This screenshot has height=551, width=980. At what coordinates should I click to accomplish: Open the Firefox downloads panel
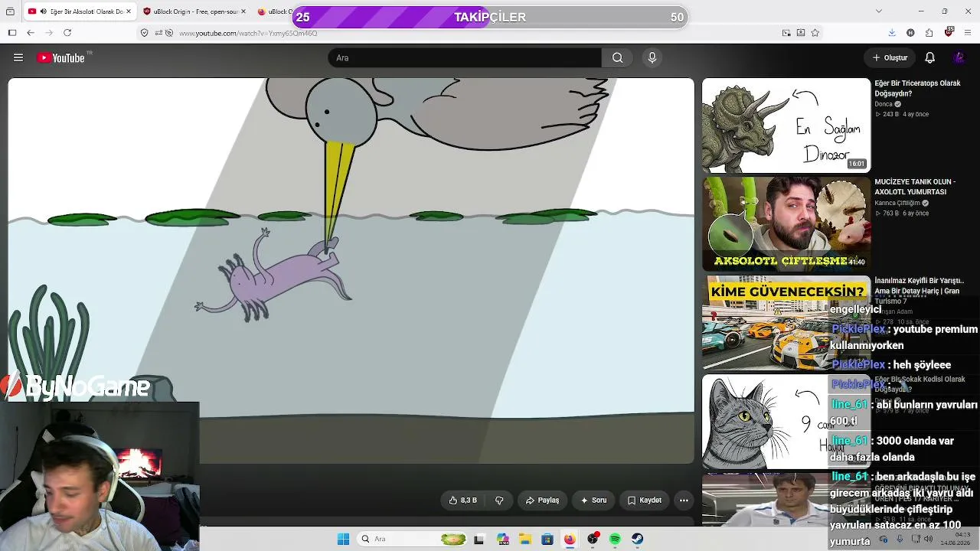pos(892,33)
